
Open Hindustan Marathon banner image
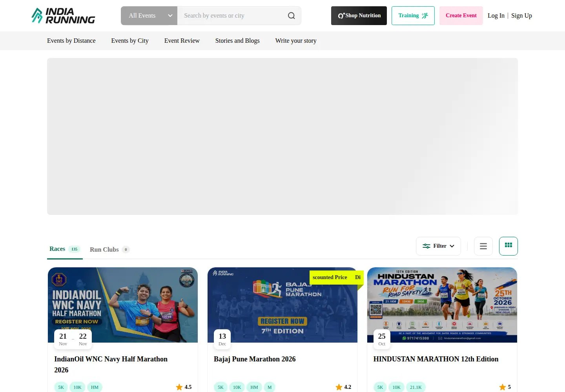tap(442, 305)
